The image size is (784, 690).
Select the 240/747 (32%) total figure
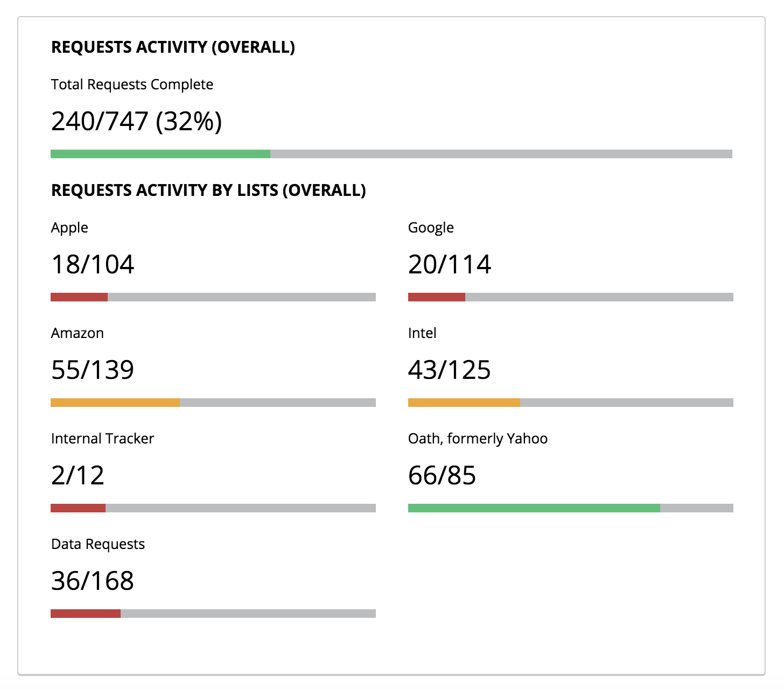click(136, 121)
